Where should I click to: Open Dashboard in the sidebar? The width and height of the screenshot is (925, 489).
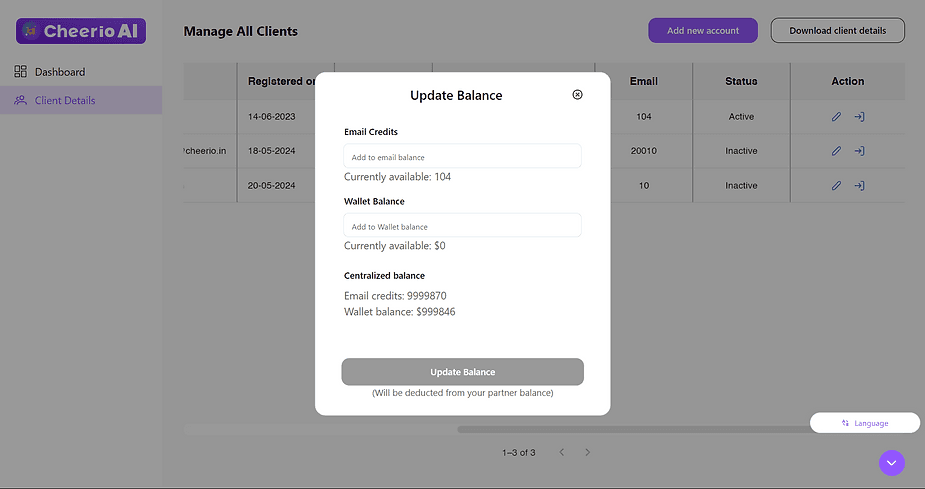tap(60, 72)
